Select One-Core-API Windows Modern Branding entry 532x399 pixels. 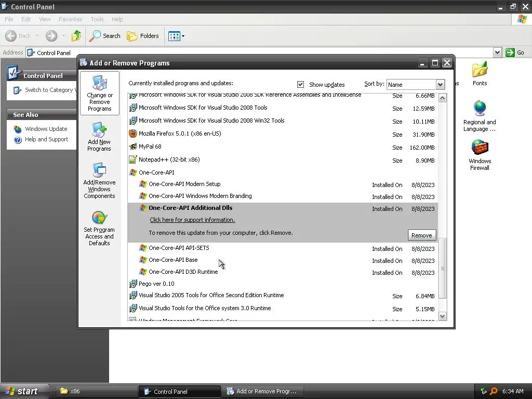pos(283,196)
